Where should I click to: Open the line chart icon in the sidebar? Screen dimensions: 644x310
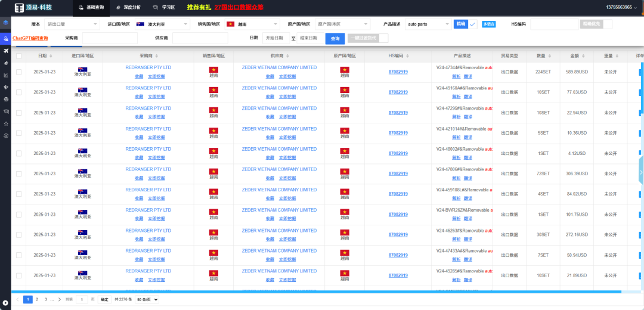6,75
